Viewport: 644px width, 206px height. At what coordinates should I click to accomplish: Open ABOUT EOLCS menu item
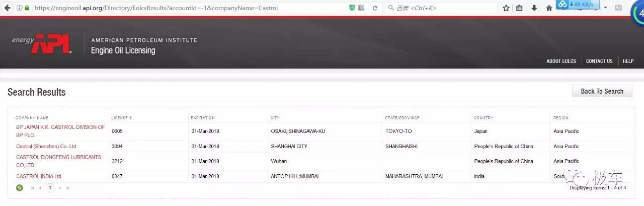coord(561,61)
